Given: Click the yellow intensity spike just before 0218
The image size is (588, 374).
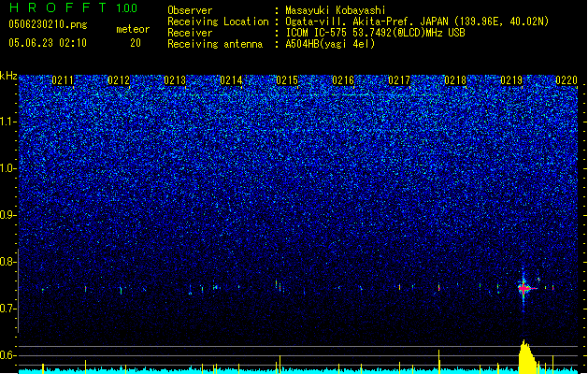Looking at the screenshot, I should point(439,362).
